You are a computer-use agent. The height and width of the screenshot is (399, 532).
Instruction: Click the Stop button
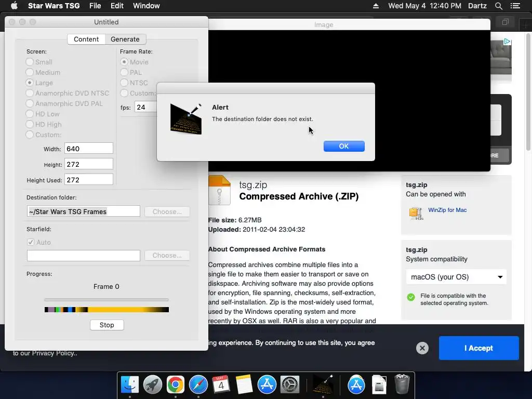point(107,325)
